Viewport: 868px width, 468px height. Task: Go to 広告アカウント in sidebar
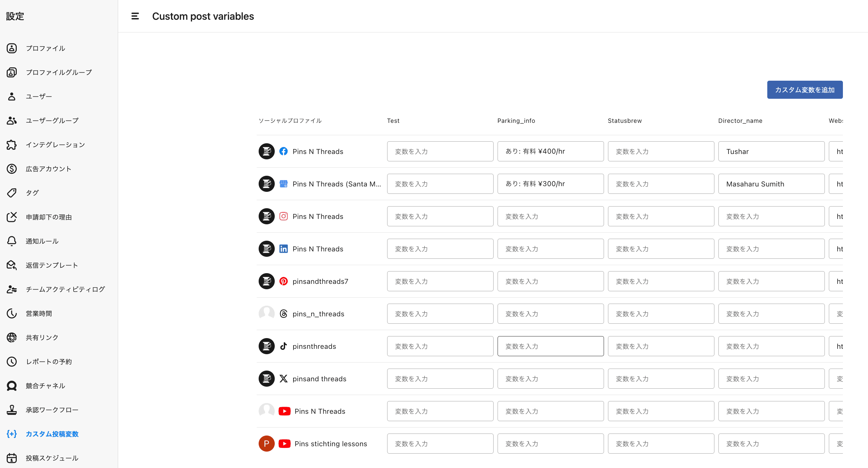click(49, 169)
